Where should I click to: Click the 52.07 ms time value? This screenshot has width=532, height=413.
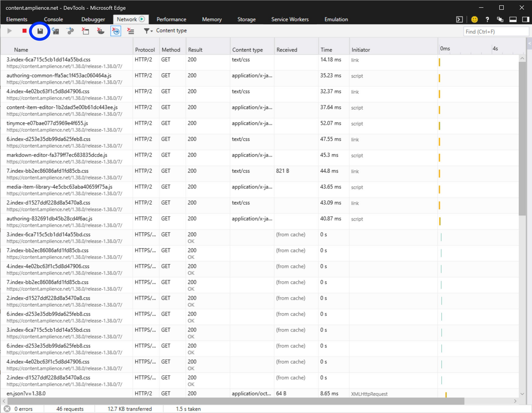pos(331,123)
